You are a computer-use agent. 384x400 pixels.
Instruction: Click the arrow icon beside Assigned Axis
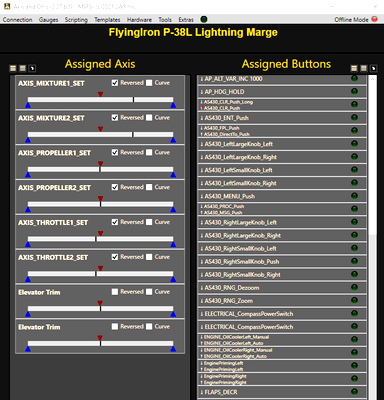click(x=32, y=68)
